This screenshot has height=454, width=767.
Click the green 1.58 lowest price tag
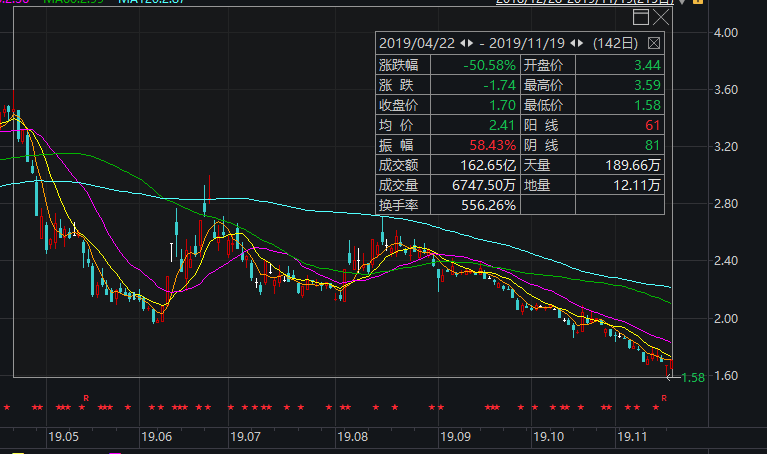pyautogui.click(x=693, y=378)
